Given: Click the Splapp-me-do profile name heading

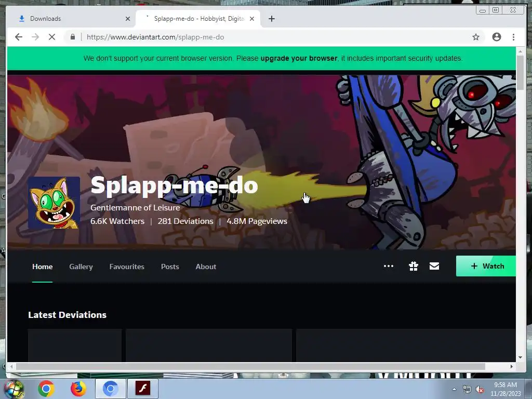Looking at the screenshot, I should [x=174, y=185].
